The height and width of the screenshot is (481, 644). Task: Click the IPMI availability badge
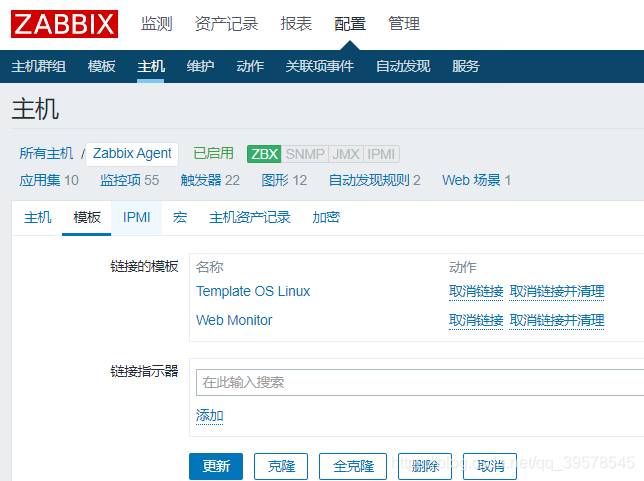[381, 154]
